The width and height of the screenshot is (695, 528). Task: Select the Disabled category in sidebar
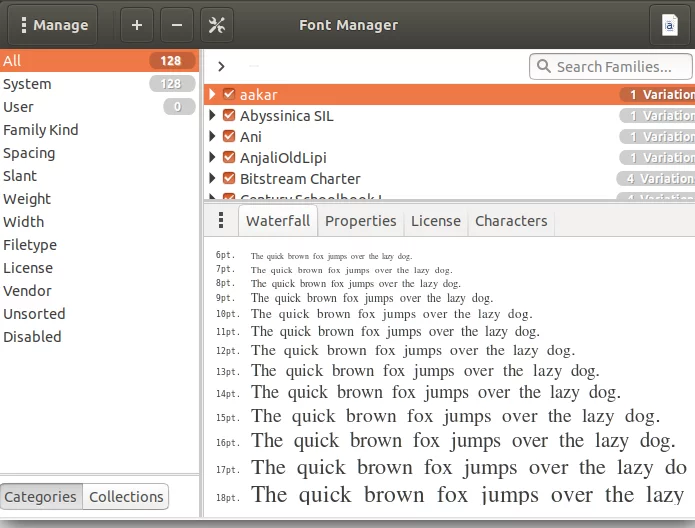click(x=32, y=337)
